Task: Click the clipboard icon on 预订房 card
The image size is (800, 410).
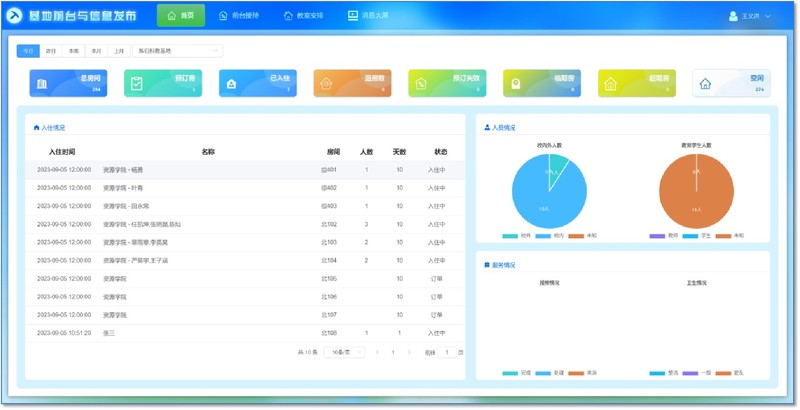Action: point(137,84)
